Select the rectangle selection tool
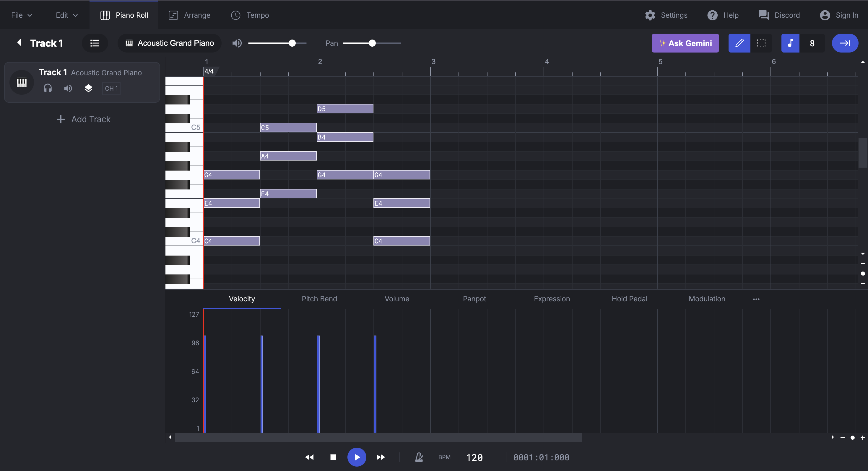 pos(761,43)
